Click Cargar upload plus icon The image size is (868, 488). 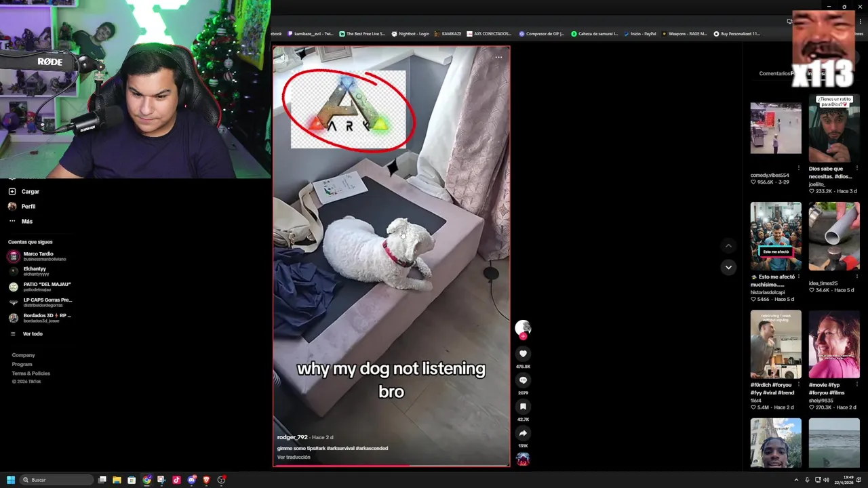click(x=12, y=192)
